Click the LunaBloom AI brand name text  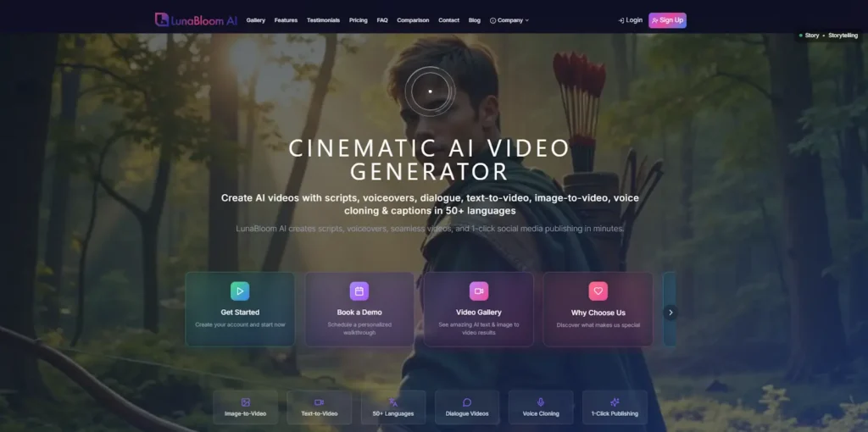click(204, 20)
